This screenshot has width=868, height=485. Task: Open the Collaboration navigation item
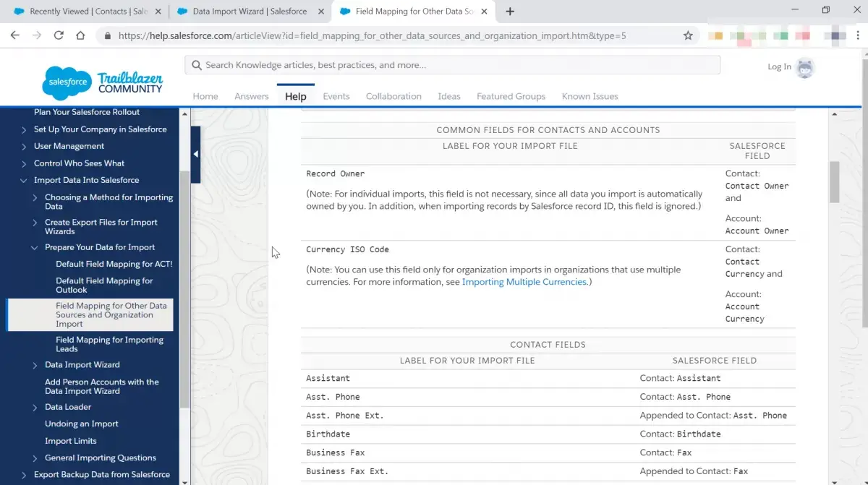(x=393, y=96)
